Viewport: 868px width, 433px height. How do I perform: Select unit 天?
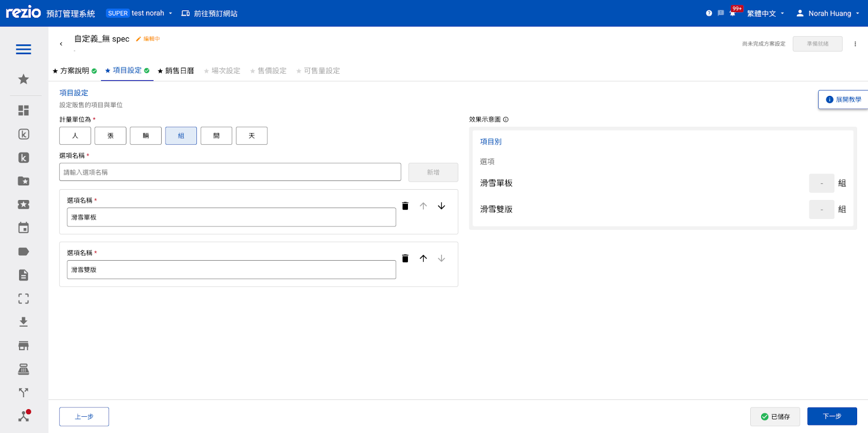pos(252,135)
